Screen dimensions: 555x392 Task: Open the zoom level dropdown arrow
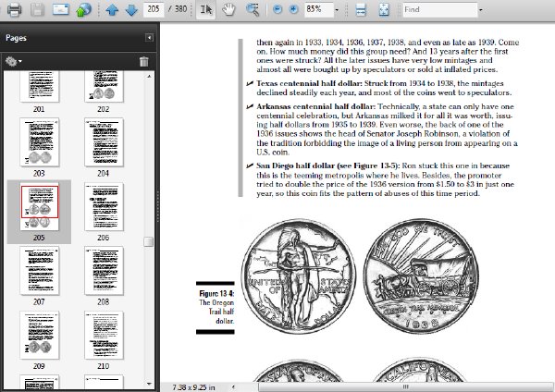tap(337, 10)
